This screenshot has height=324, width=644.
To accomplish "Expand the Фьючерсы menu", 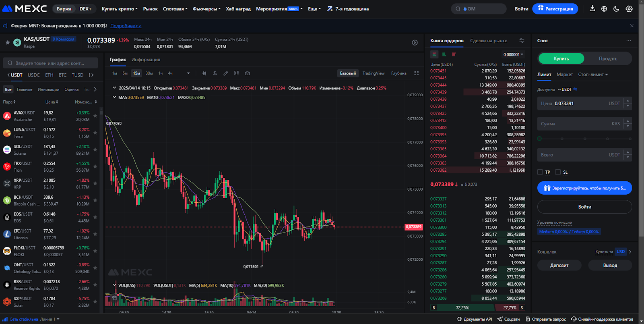I will click(206, 9).
